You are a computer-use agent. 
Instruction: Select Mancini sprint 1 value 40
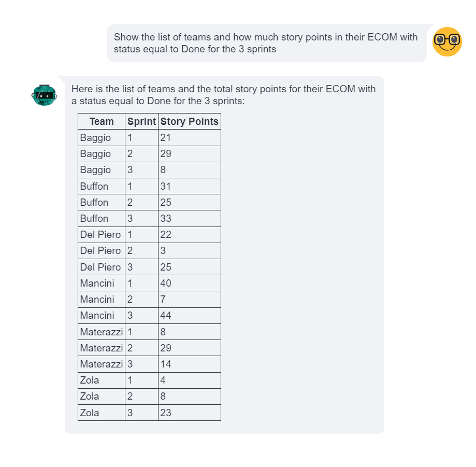166,284
